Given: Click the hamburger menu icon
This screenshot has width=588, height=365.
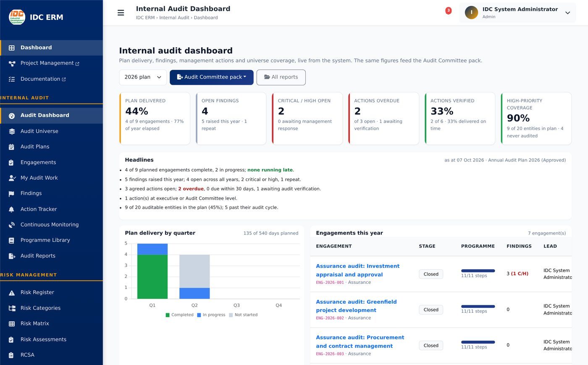Looking at the screenshot, I should pyautogui.click(x=121, y=13).
